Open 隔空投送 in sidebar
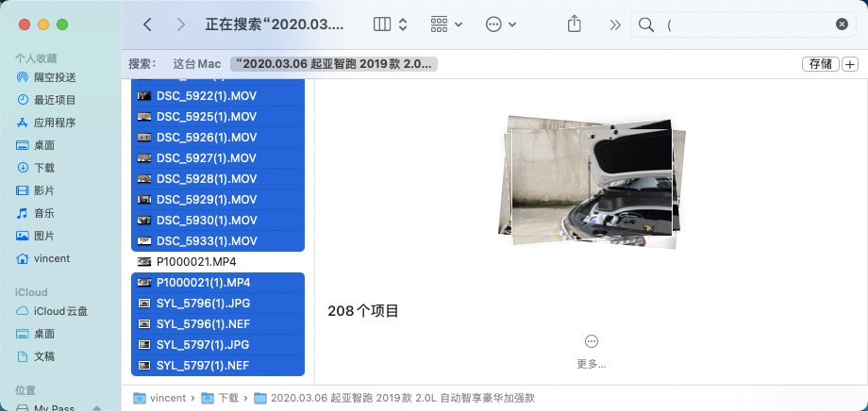Image resolution: width=868 pixels, height=411 pixels. [x=46, y=77]
